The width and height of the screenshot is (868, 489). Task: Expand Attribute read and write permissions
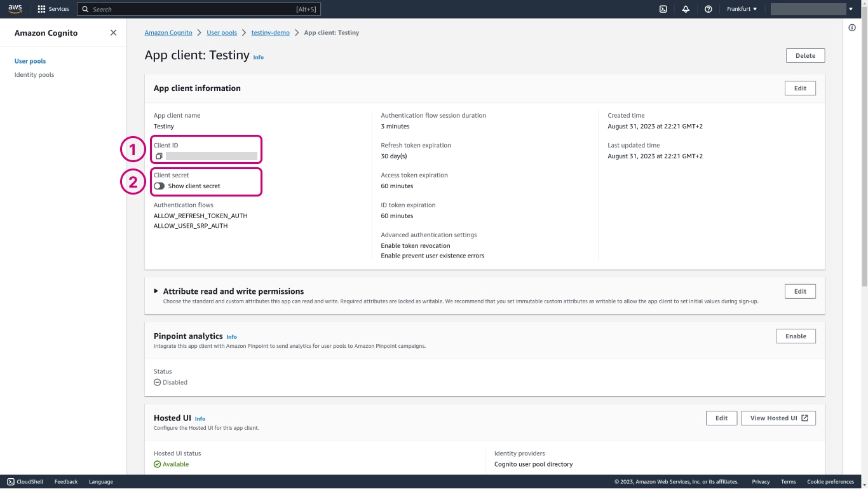(x=156, y=291)
